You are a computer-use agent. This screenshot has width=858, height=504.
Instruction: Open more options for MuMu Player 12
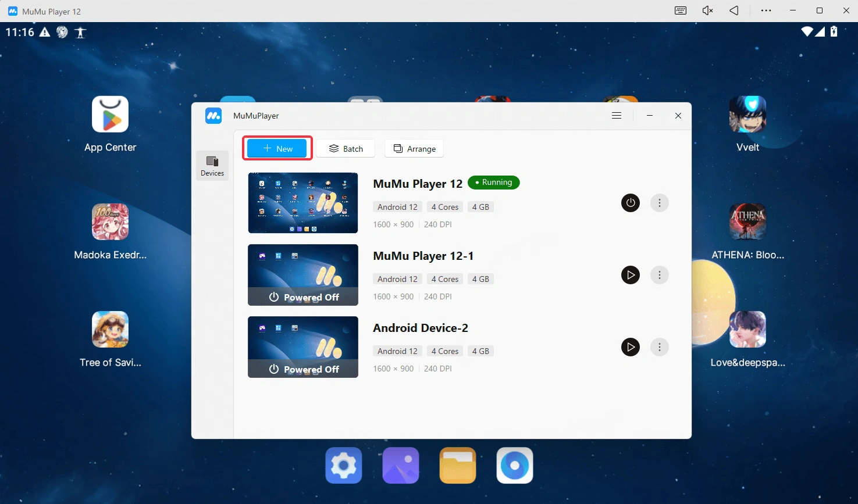[x=660, y=203]
